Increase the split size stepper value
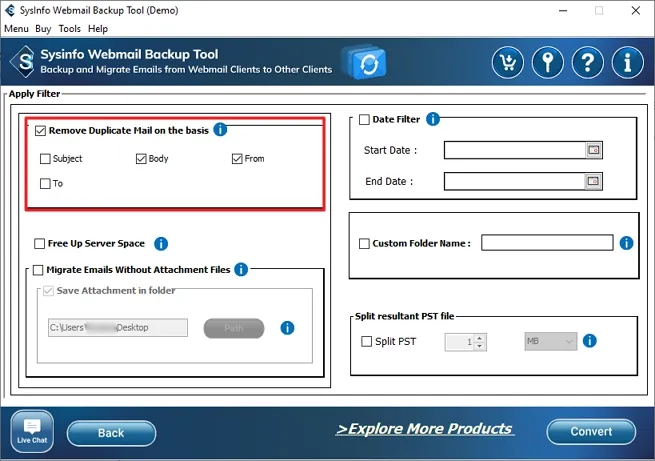This screenshot has height=461, width=655. (480, 338)
